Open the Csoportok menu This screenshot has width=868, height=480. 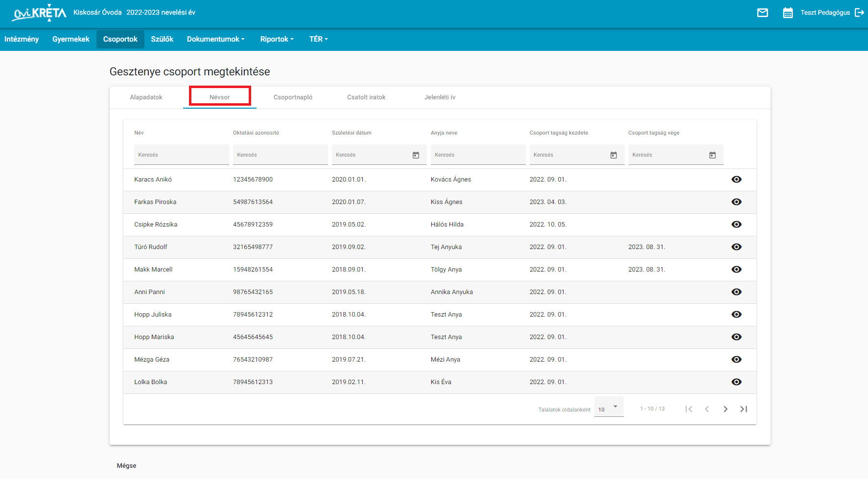(120, 39)
